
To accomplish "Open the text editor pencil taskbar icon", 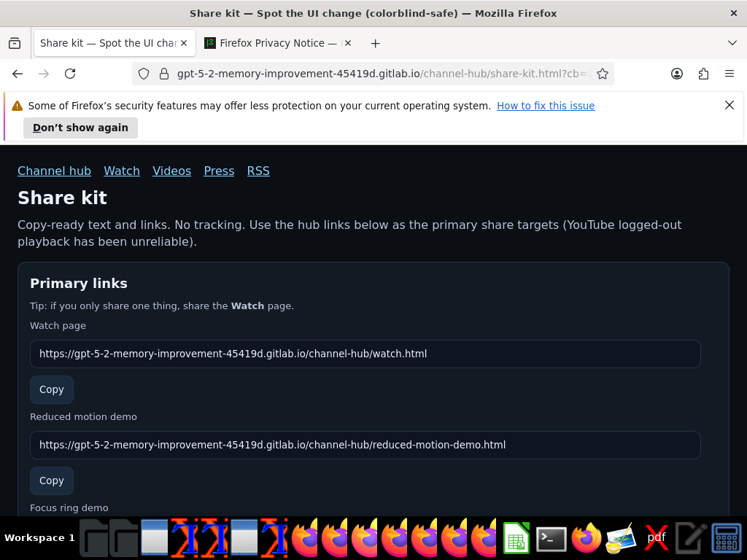I will 691,538.
